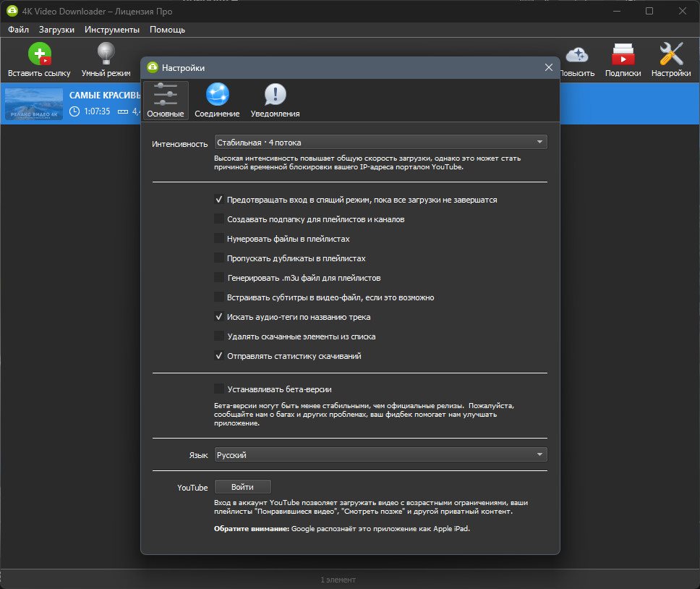Open the Инструменты menu

click(x=111, y=30)
